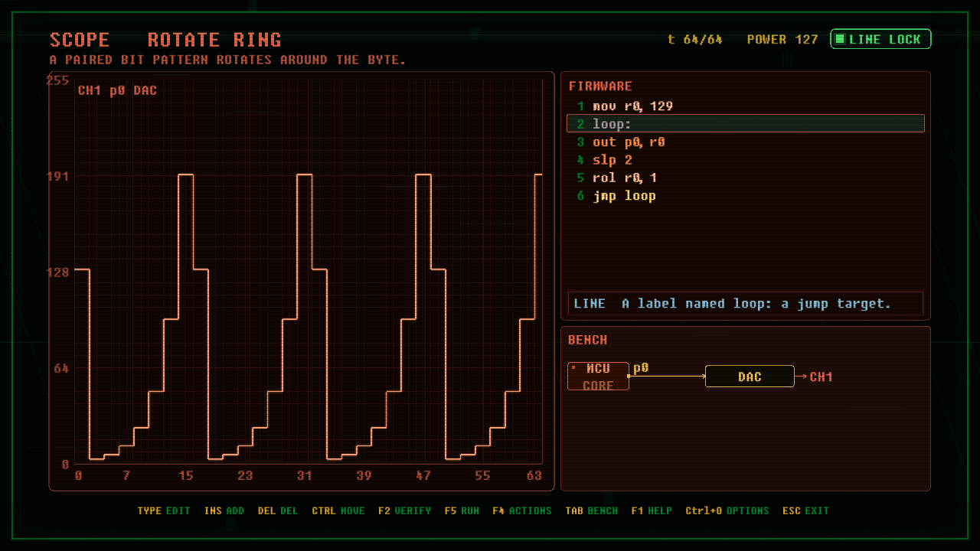Open F4 ACTIONS from the bottom bar

point(522,510)
